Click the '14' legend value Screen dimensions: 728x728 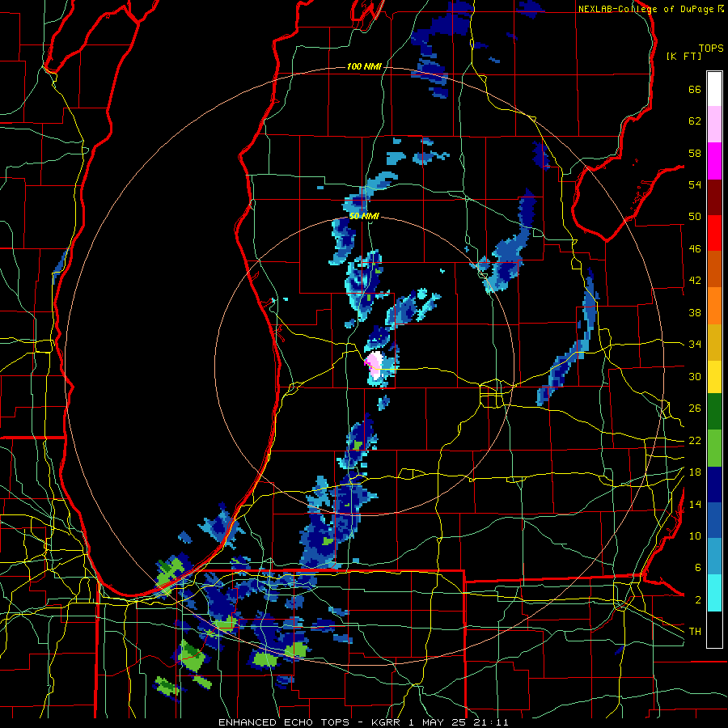click(695, 504)
